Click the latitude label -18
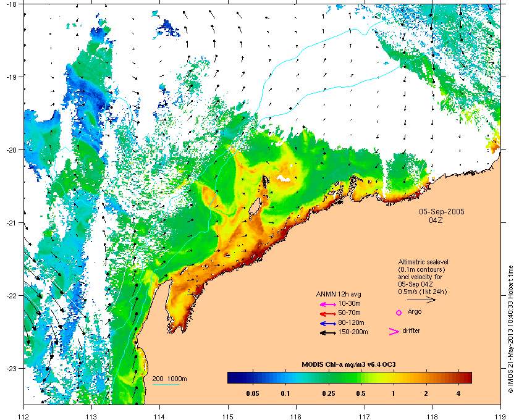 (x=12, y=4)
